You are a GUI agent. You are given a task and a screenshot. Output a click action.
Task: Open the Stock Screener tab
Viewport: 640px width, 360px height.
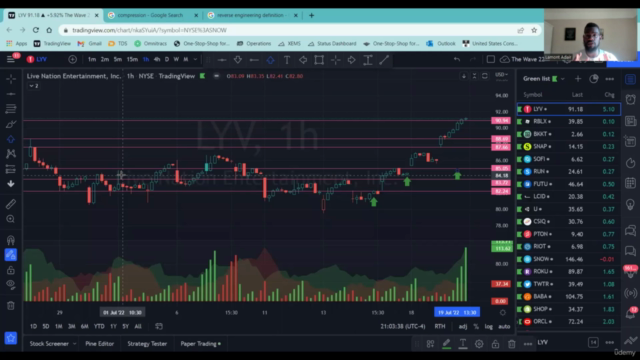tap(49, 344)
